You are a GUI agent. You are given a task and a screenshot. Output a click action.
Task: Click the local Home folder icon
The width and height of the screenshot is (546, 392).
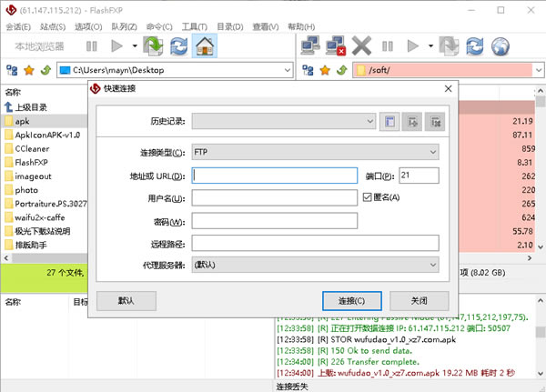(206, 45)
